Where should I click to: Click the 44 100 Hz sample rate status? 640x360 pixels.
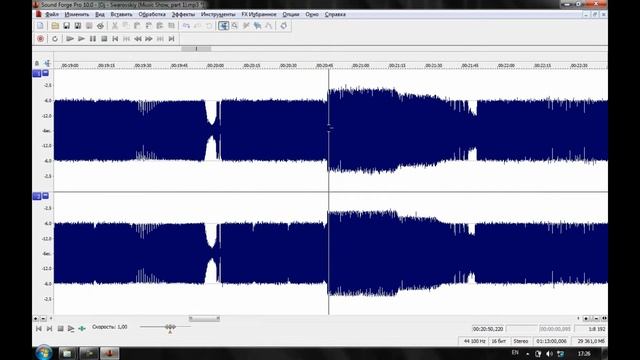point(474,341)
